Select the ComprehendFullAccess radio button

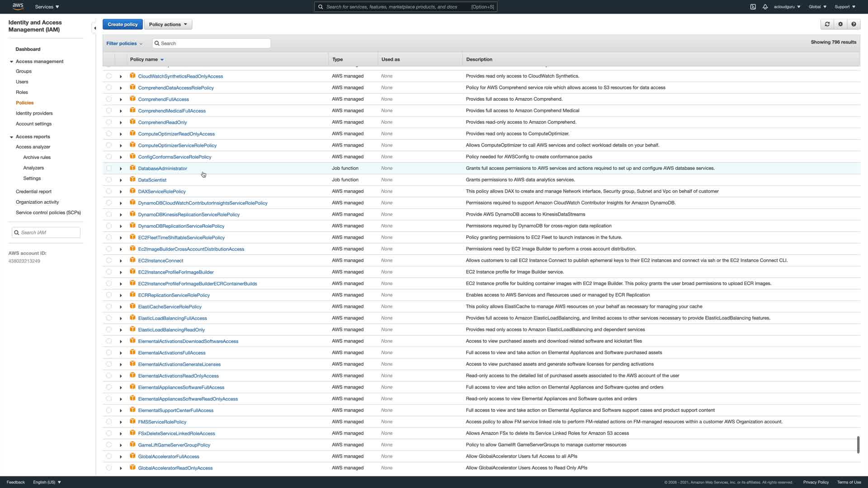click(109, 99)
